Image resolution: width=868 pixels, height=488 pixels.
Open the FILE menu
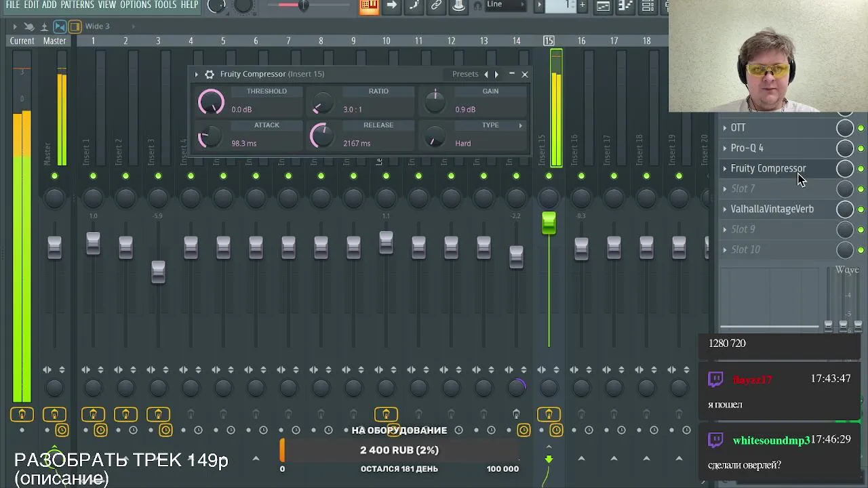[13, 5]
